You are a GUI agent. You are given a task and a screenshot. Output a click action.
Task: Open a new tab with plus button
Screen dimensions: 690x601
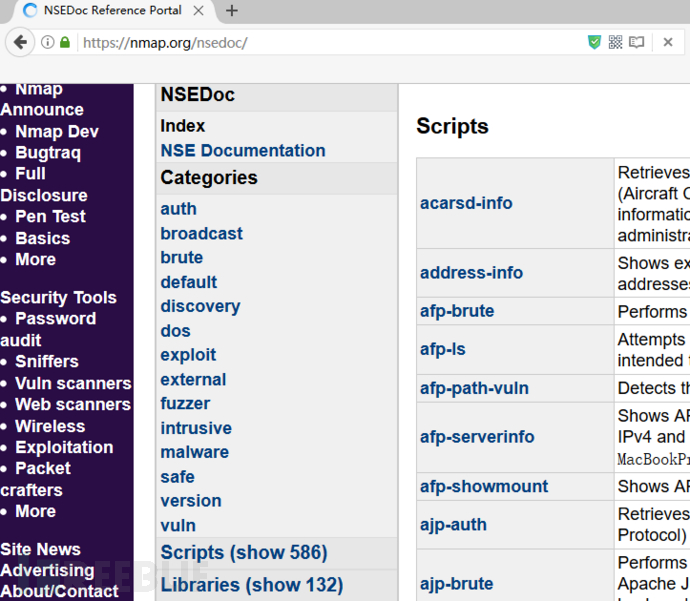[x=232, y=11]
